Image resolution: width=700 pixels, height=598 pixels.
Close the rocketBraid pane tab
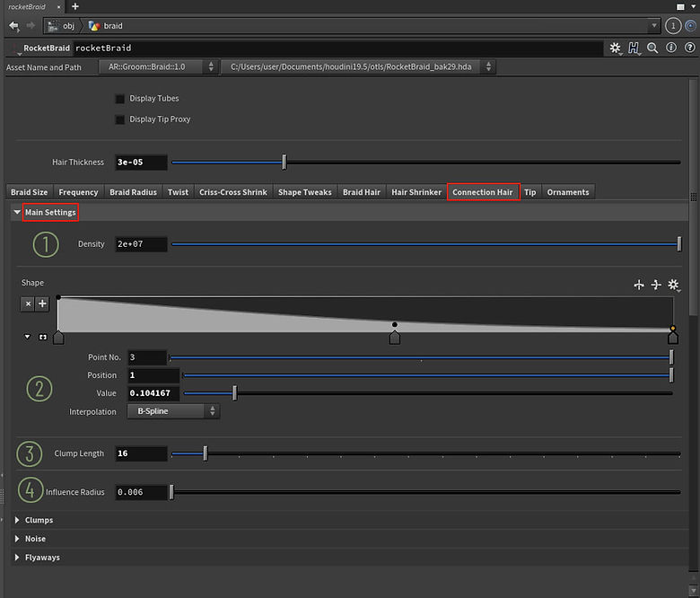58,7
